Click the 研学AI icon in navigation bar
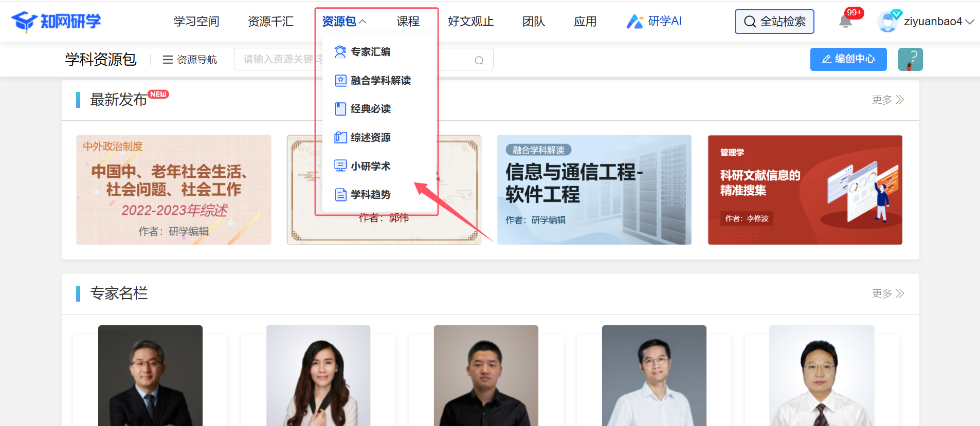980x426 pixels. (x=635, y=22)
